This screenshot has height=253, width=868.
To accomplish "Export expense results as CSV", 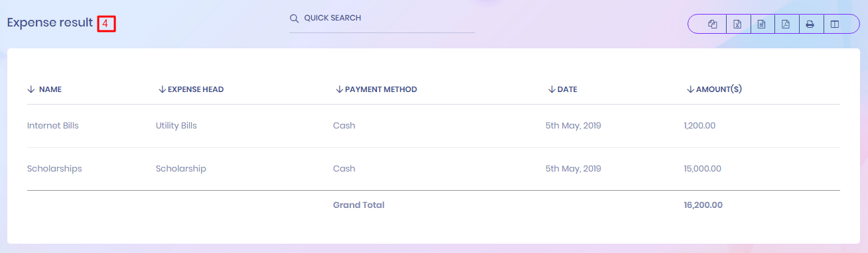I will 762,25.
